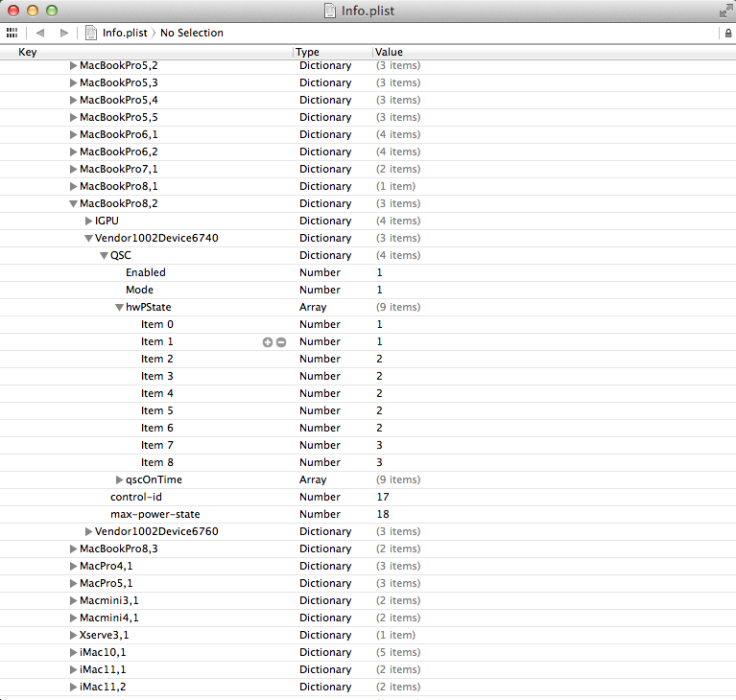Select the control-id key
This screenshot has width=736, height=700.
click(x=136, y=497)
